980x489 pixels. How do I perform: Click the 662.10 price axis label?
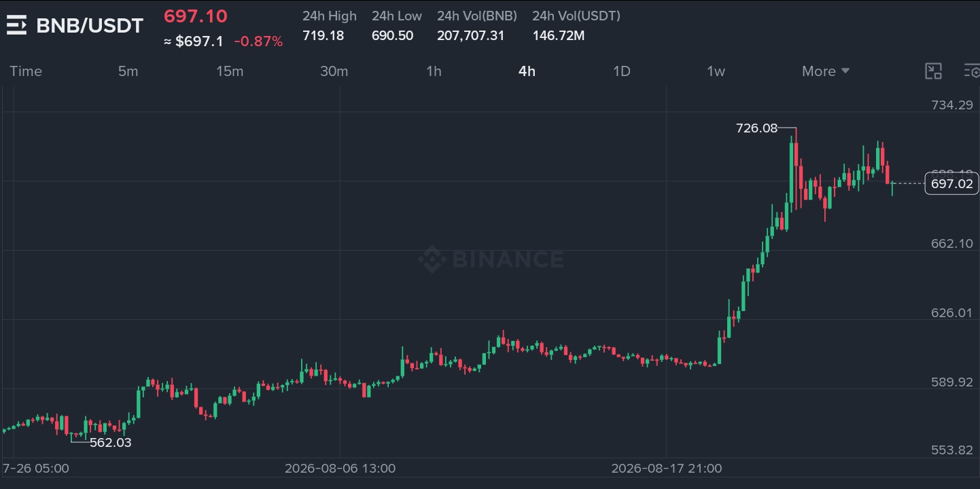pyautogui.click(x=952, y=243)
